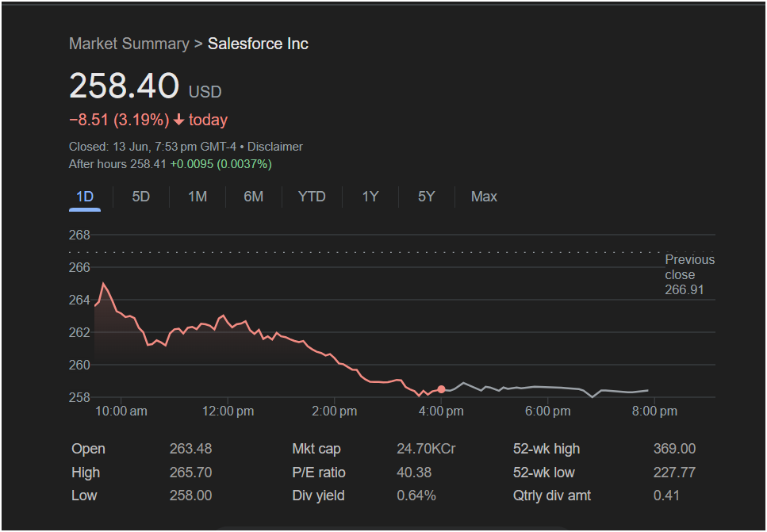Click the 10:00 am axis label
The image size is (767, 532).
121,411
